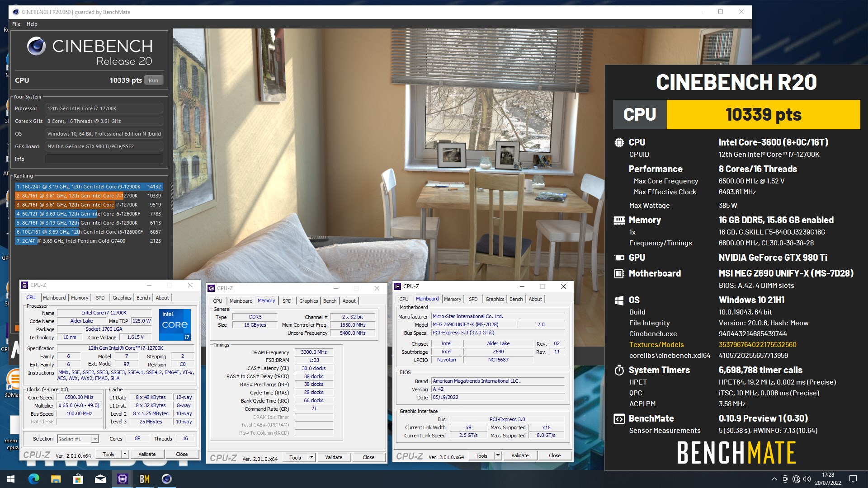This screenshot has height=488, width=868.
Task: Launch Microsoft Edge from taskbar
Action: [33, 479]
